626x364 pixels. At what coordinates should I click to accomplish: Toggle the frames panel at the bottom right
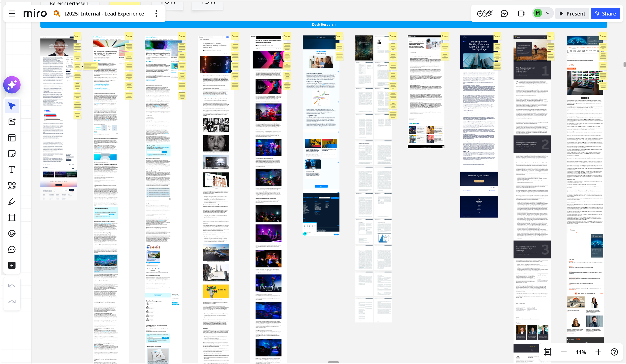tap(548, 352)
